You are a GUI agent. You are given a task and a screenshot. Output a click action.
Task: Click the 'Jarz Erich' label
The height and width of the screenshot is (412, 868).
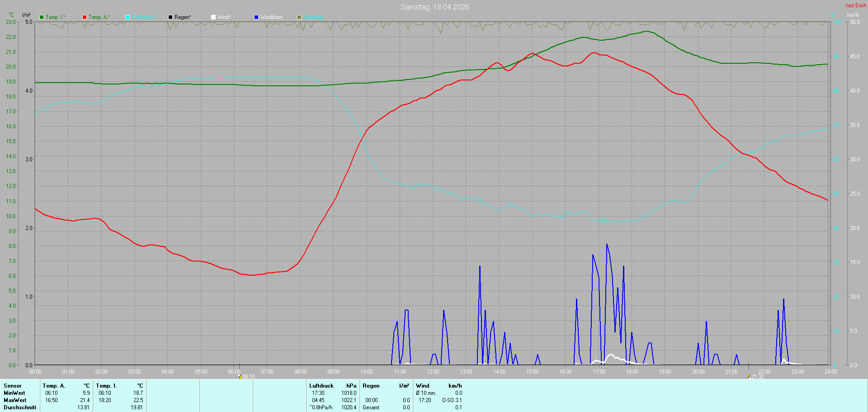click(856, 5)
